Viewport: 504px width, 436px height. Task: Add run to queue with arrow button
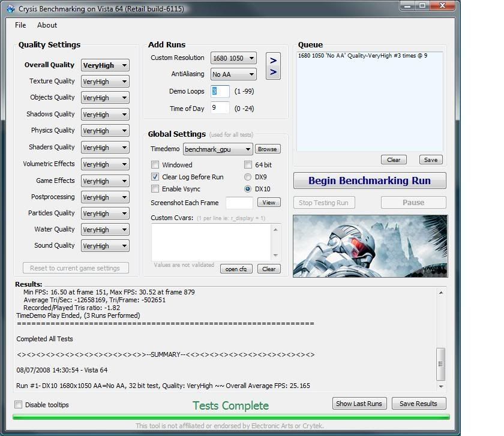[x=273, y=66]
